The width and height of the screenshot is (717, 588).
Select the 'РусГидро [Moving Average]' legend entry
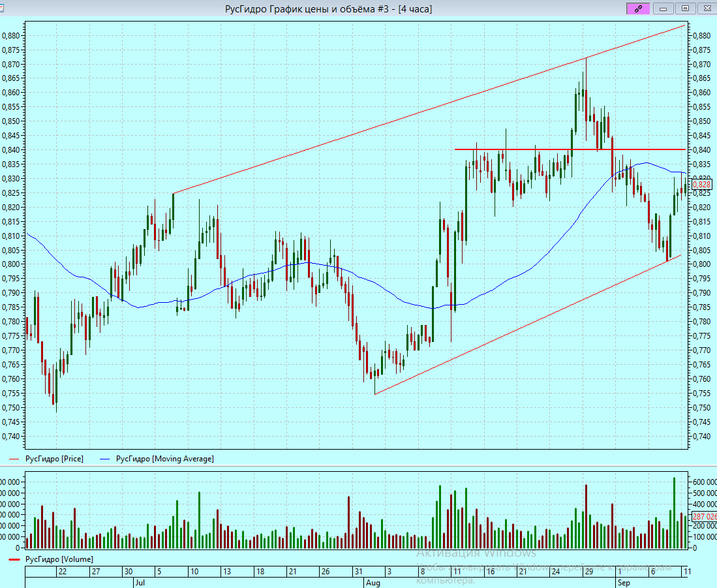(x=165, y=459)
